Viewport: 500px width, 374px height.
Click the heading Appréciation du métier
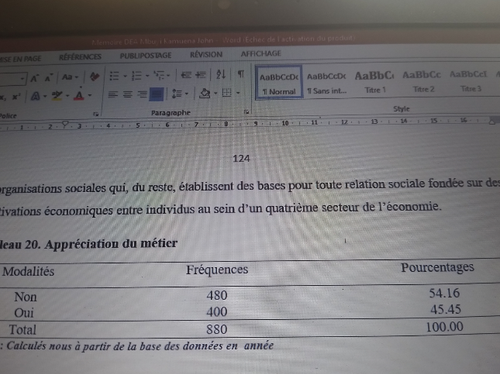click(111, 244)
